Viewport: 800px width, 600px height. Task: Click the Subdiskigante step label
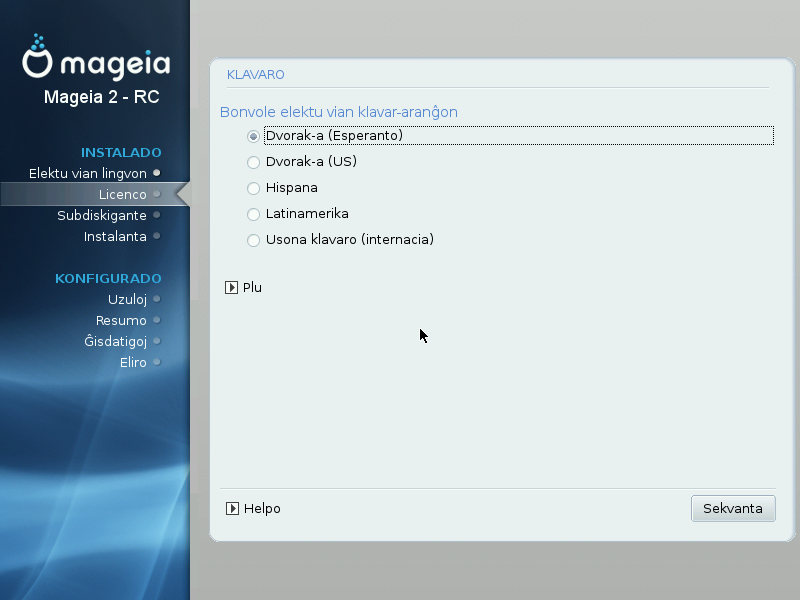[x=102, y=215]
